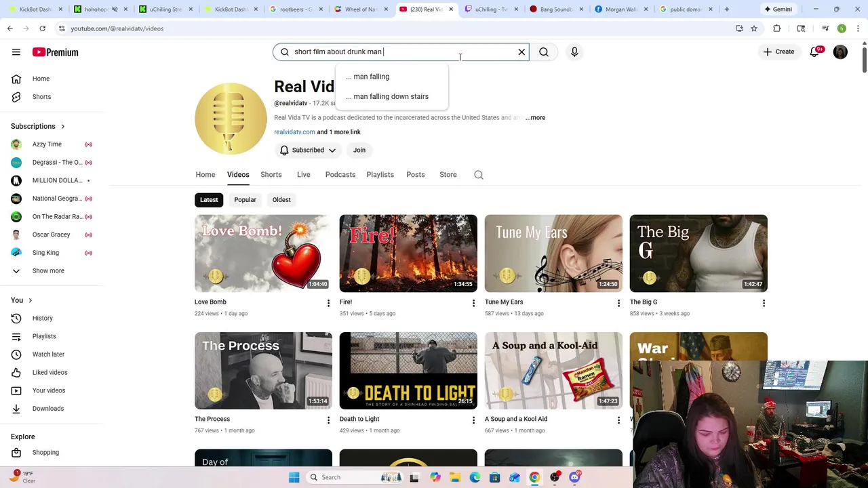The image size is (868, 488).
Task: Open more options for Death to Light
Action: [x=473, y=420]
